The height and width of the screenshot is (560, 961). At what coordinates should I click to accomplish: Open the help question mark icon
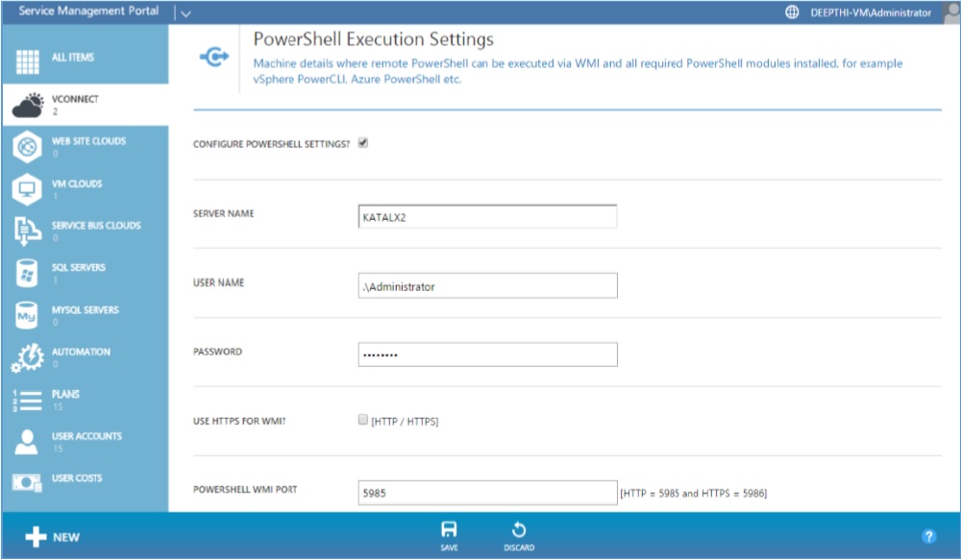coord(928,536)
